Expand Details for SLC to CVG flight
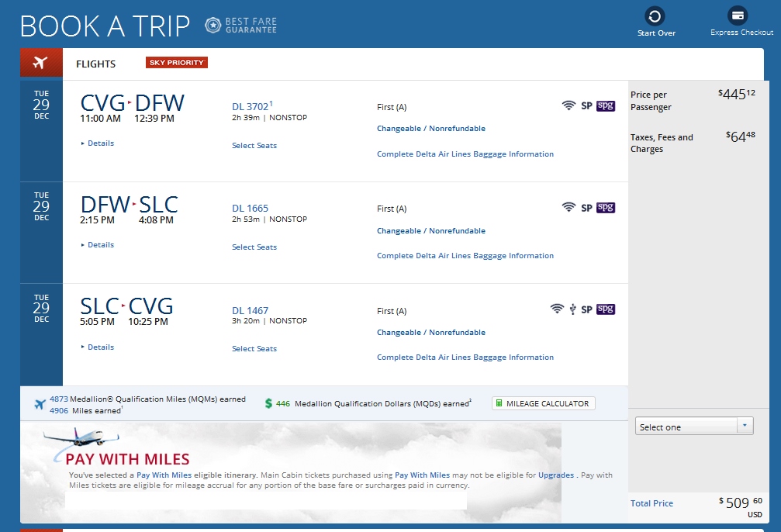This screenshot has height=532, width=781. pos(98,347)
